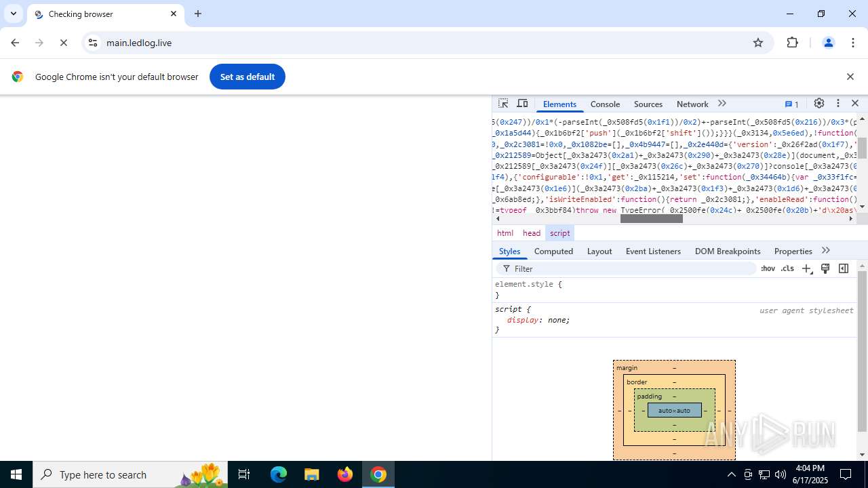Open Chrome three-dot menu
Screen dimensions: 868x488
click(853, 43)
